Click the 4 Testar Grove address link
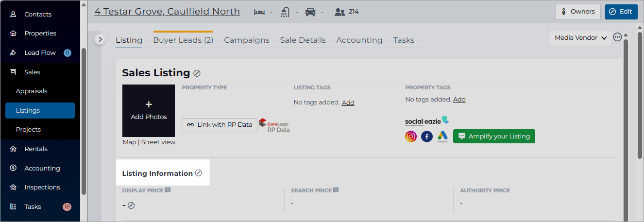The image size is (644, 222). click(x=167, y=12)
